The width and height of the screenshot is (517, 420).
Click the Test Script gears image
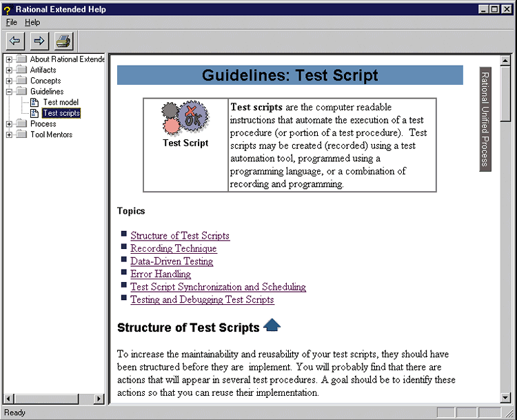pos(185,118)
